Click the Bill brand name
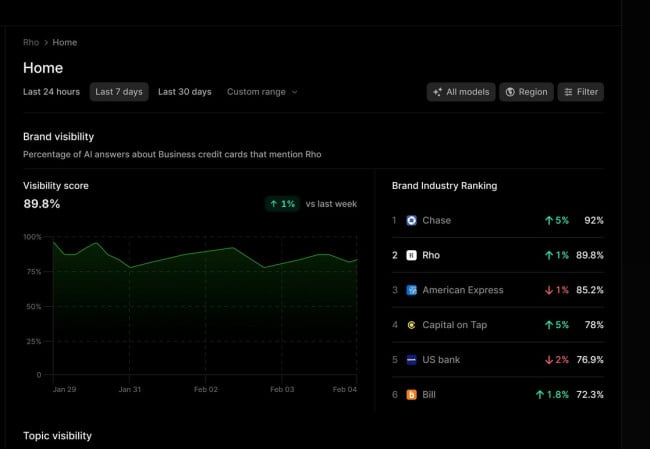The width and height of the screenshot is (650, 449). 429,394
